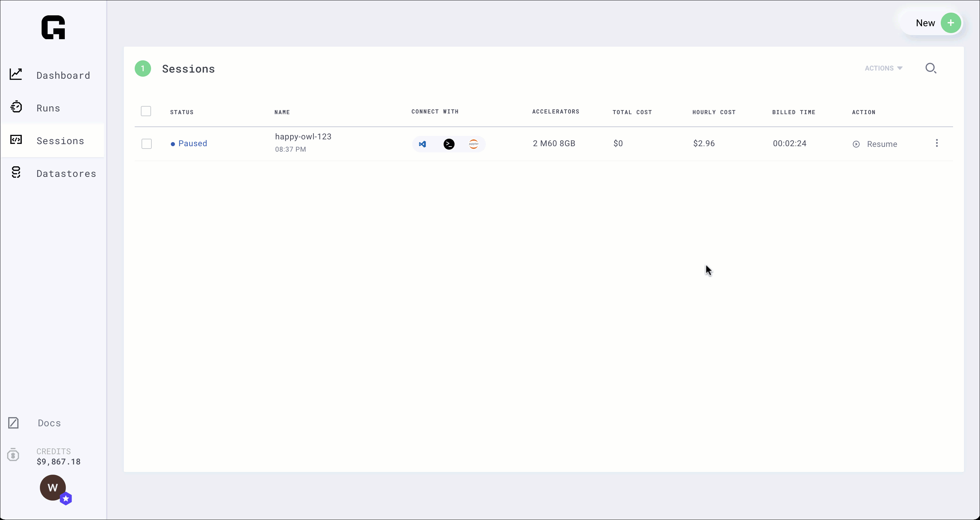Click the 00:02:24 billed time cell
The height and width of the screenshot is (520, 980).
790,143
